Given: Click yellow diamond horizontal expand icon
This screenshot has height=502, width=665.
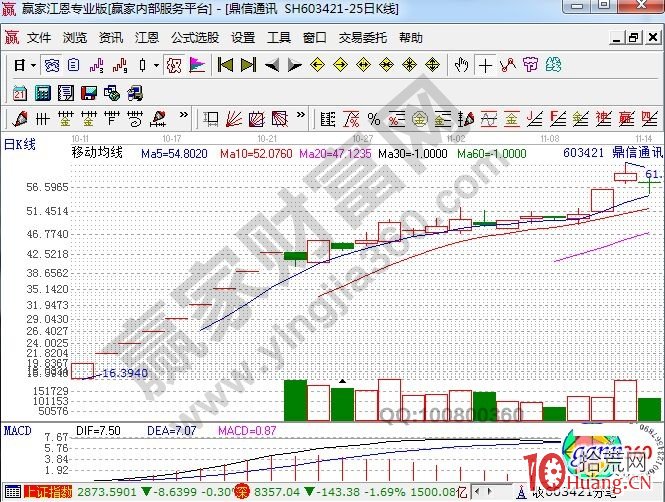Looking at the screenshot, I should [x=363, y=65].
